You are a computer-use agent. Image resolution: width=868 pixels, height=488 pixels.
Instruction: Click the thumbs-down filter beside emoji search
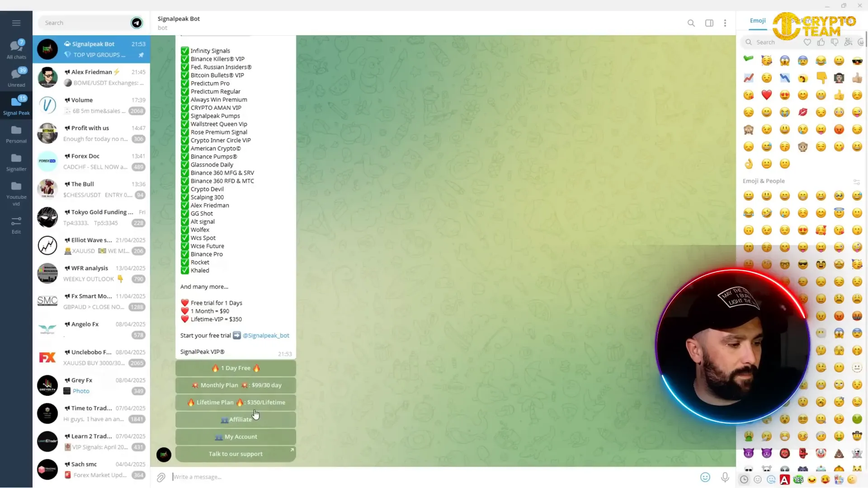coord(835,42)
